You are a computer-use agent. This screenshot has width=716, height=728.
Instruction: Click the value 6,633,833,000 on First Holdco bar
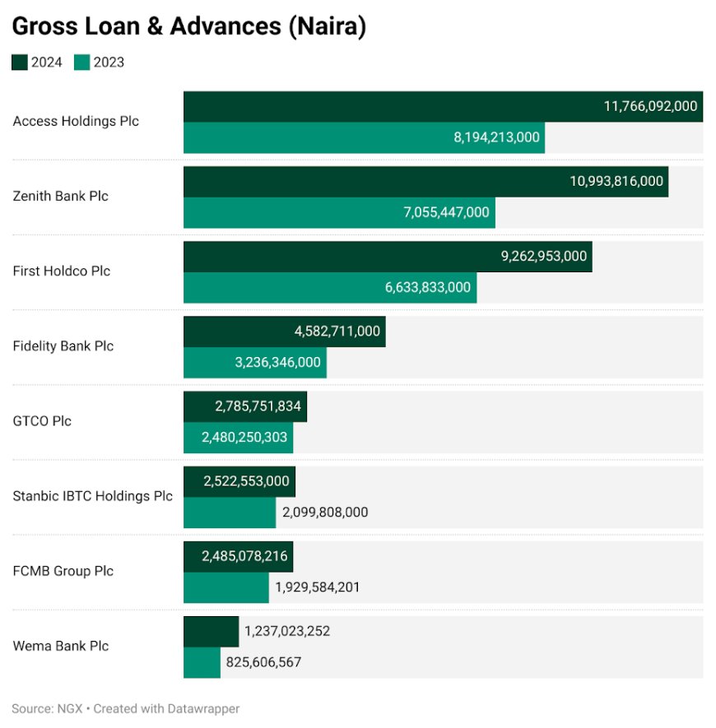coord(427,287)
